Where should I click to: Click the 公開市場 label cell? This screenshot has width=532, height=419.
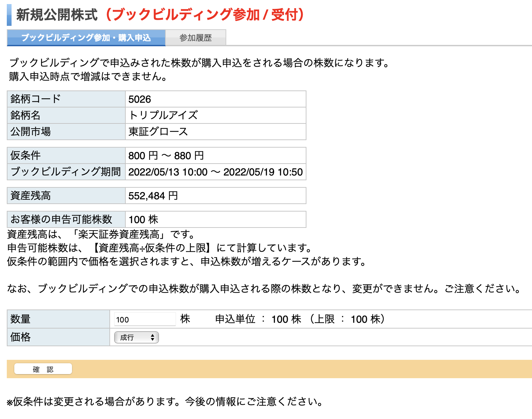pyautogui.click(x=66, y=132)
